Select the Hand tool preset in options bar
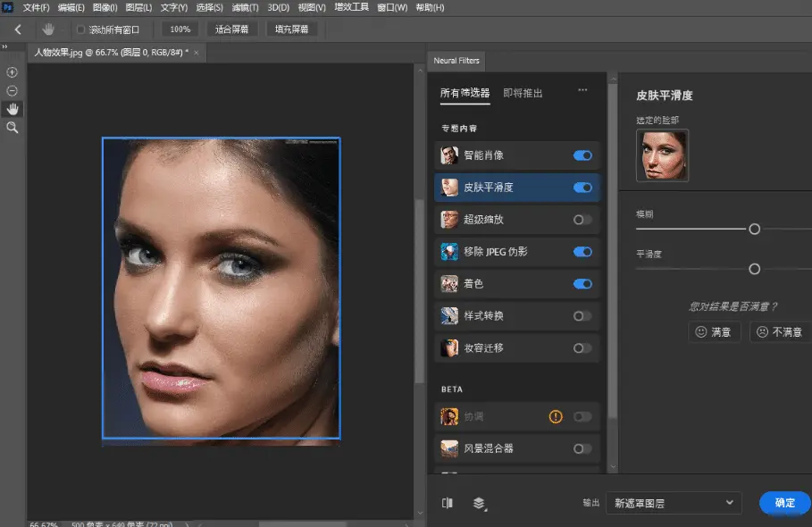 pyautogui.click(x=48, y=29)
